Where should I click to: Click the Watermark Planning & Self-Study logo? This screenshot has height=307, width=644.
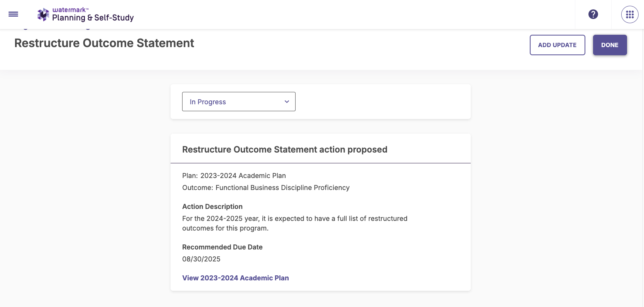tap(86, 15)
